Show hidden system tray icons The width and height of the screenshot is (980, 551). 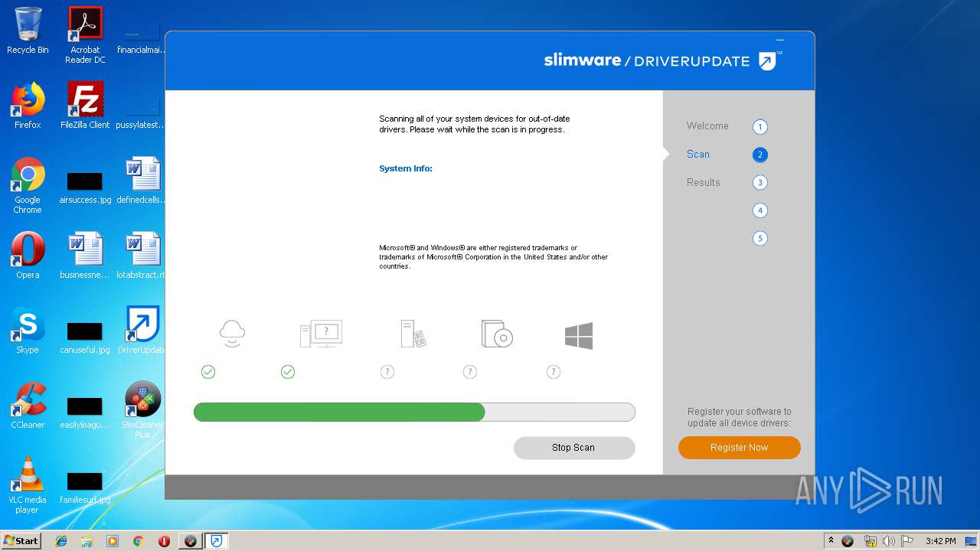tap(831, 540)
